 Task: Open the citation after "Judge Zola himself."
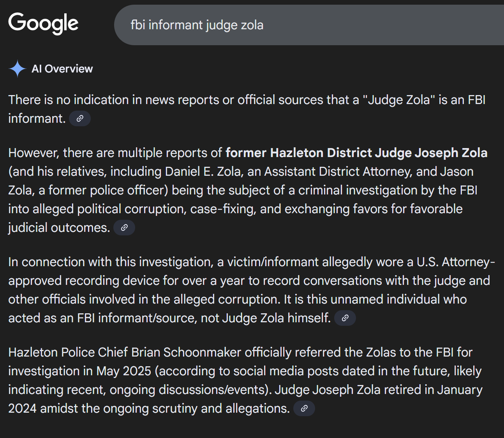[345, 318]
